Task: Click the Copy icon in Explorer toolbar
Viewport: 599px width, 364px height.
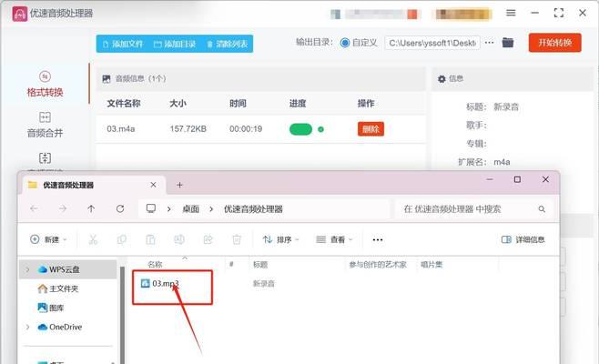Action: [x=121, y=239]
